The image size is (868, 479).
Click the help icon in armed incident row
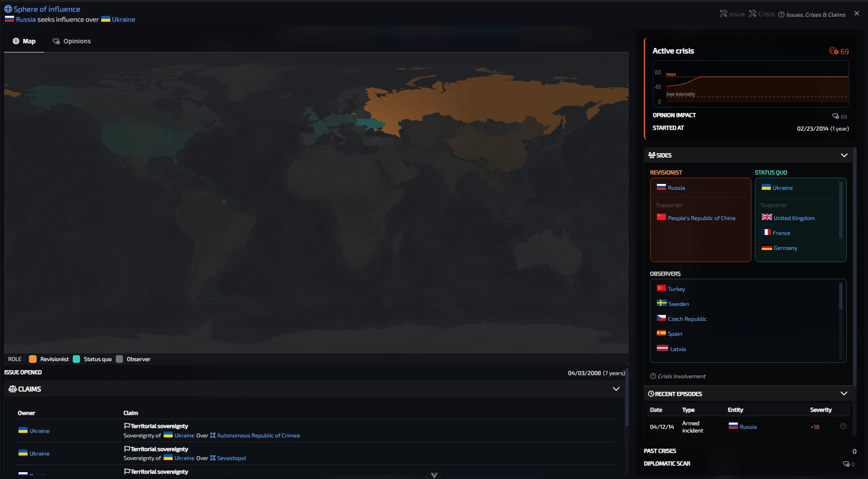coord(843,426)
